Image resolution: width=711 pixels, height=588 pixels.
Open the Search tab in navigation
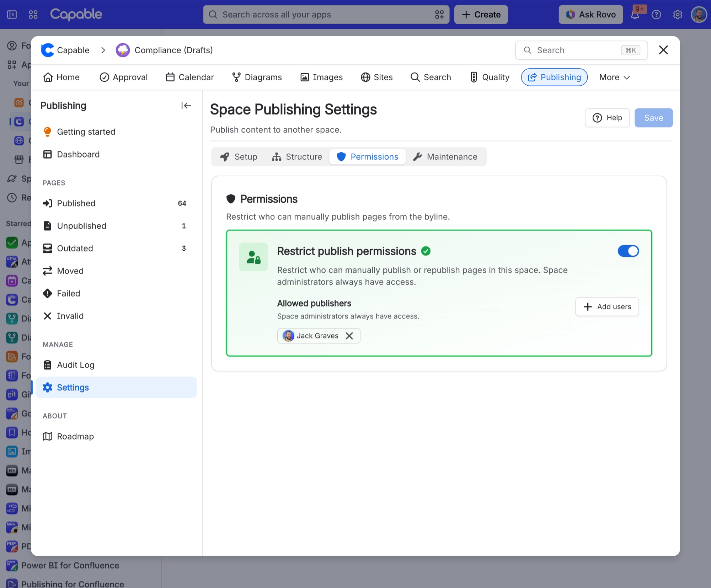point(431,77)
